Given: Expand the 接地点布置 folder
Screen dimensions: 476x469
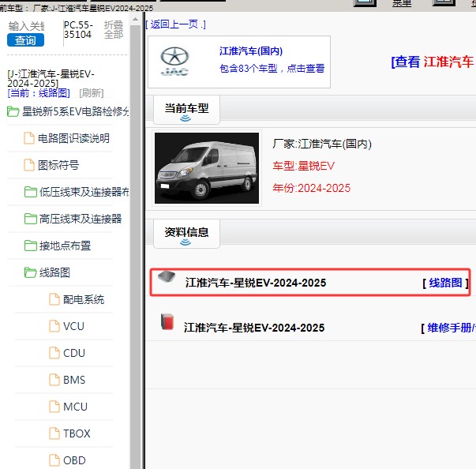Looking at the screenshot, I should tap(58, 246).
